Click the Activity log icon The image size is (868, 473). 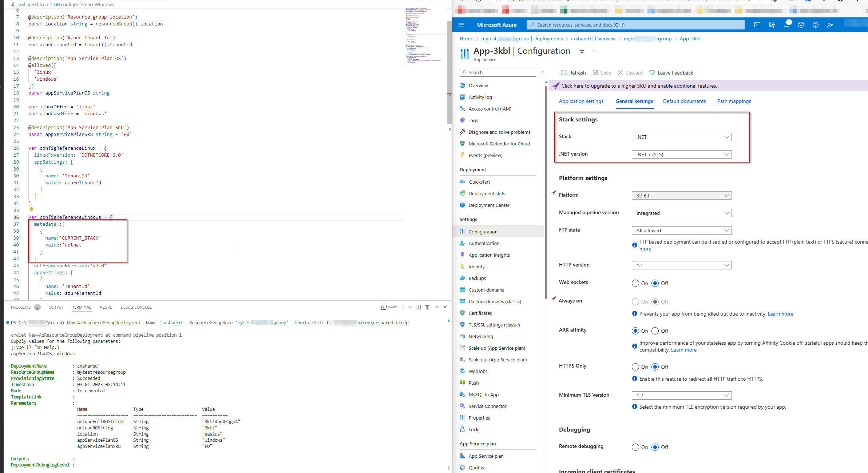pyautogui.click(x=463, y=97)
